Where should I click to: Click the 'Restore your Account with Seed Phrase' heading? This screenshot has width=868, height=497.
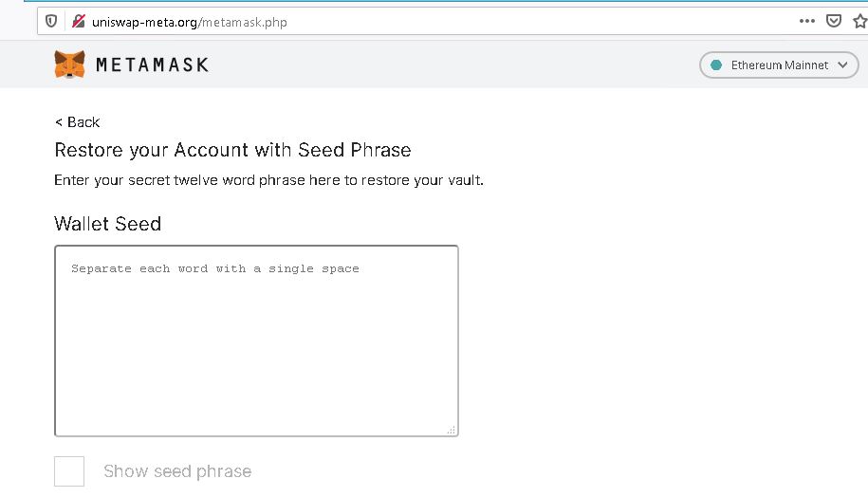click(x=232, y=150)
